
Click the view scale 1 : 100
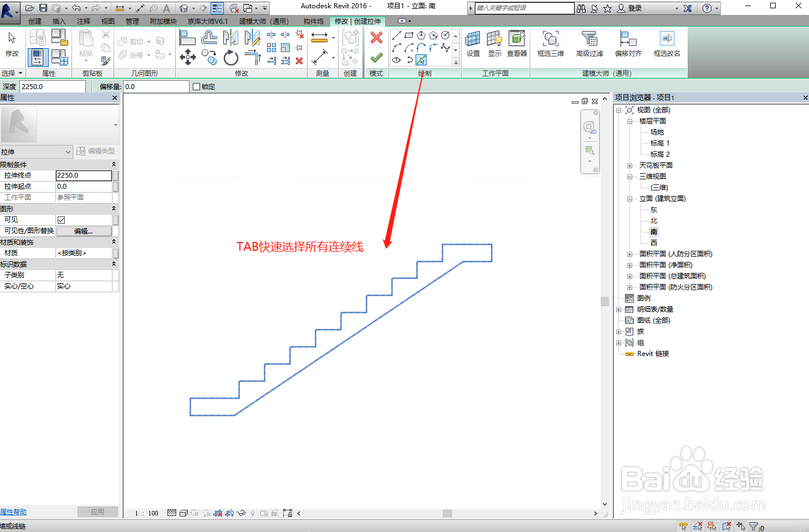(x=147, y=513)
